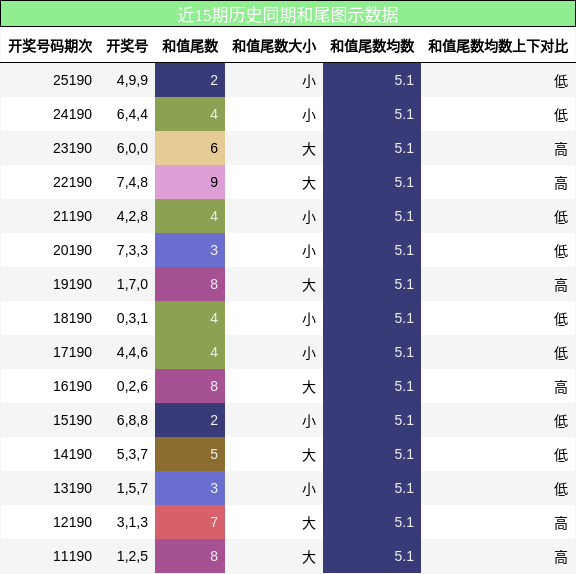The image size is (576, 574).
Task: Select period number 20190
Action: [x=72, y=250]
